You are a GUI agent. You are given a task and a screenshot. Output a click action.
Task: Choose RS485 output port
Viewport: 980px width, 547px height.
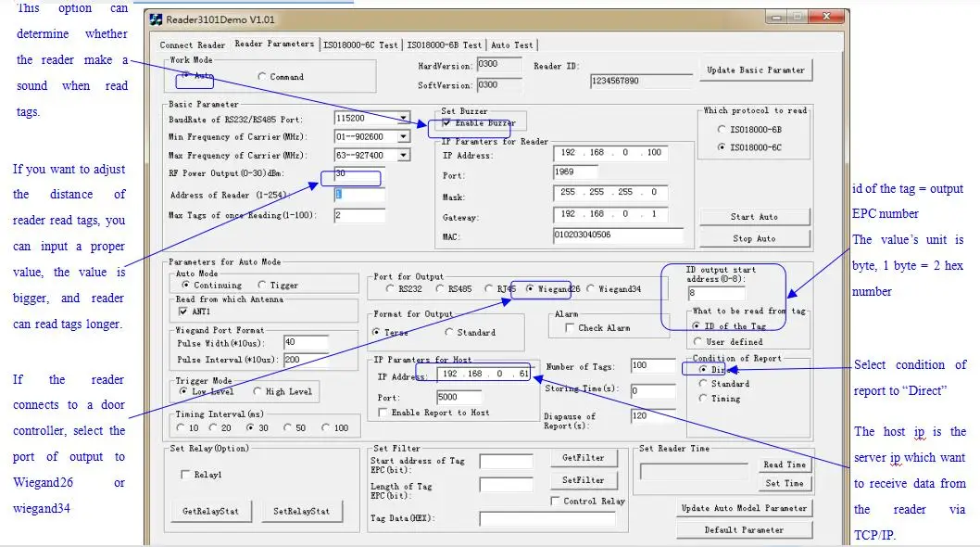(439, 288)
